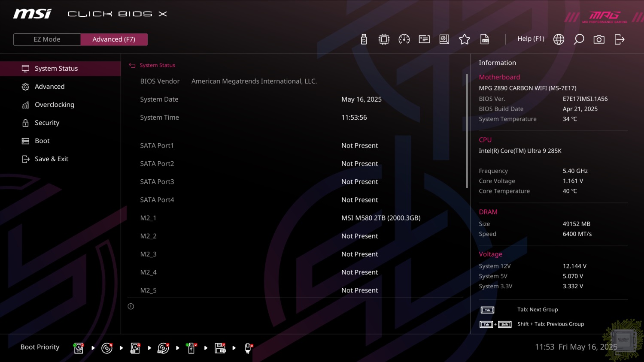Click the BIOS Ver. value E7E17IMSI.1A56
The height and width of the screenshot is (362, 644).
(x=585, y=99)
